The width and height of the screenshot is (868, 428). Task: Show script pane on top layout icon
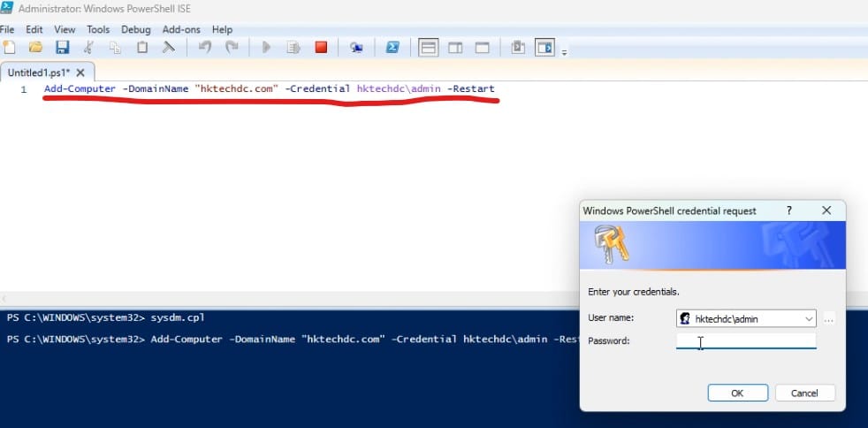tap(428, 48)
